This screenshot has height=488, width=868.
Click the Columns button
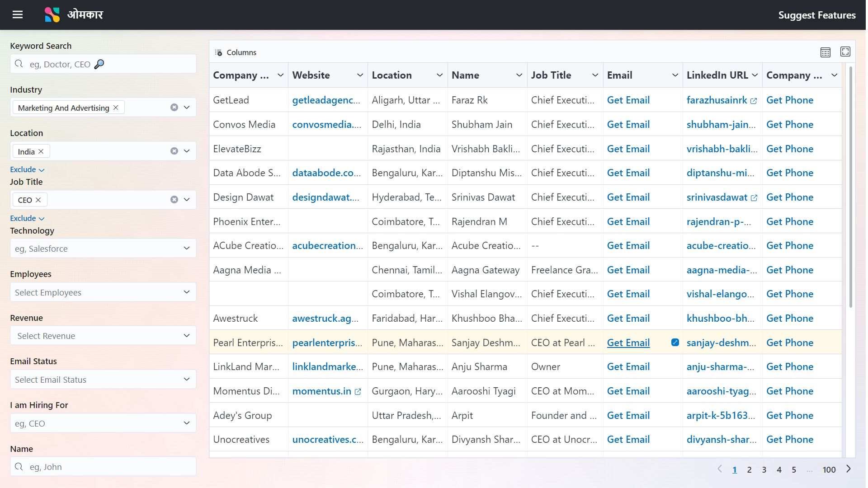click(236, 52)
